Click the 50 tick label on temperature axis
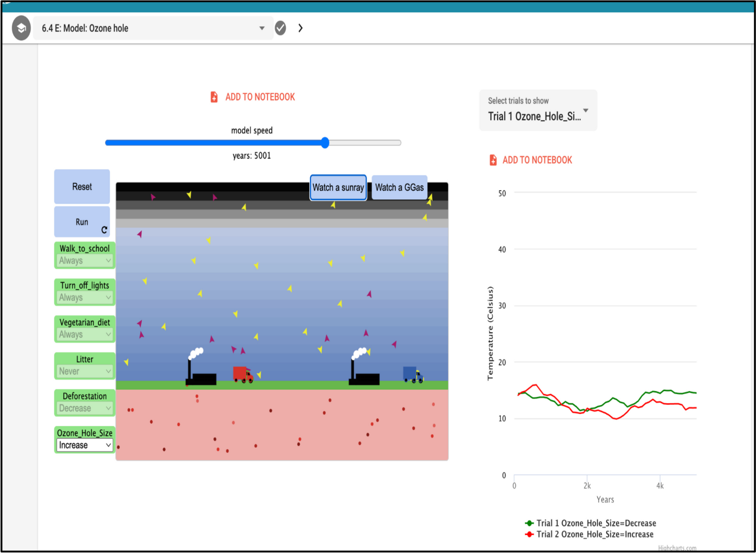The height and width of the screenshot is (553, 756). point(502,194)
